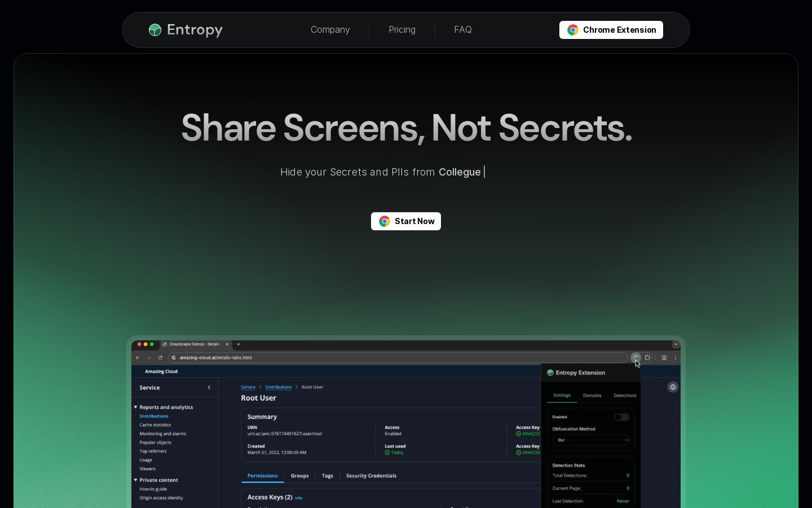Click the Amazing Cloud header title
The width and height of the screenshot is (812, 508).
pos(161,371)
